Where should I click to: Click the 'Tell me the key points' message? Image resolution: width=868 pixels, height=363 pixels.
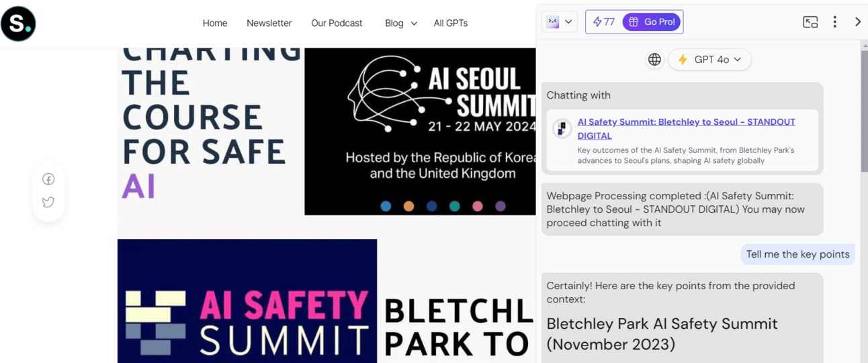click(x=798, y=254)
